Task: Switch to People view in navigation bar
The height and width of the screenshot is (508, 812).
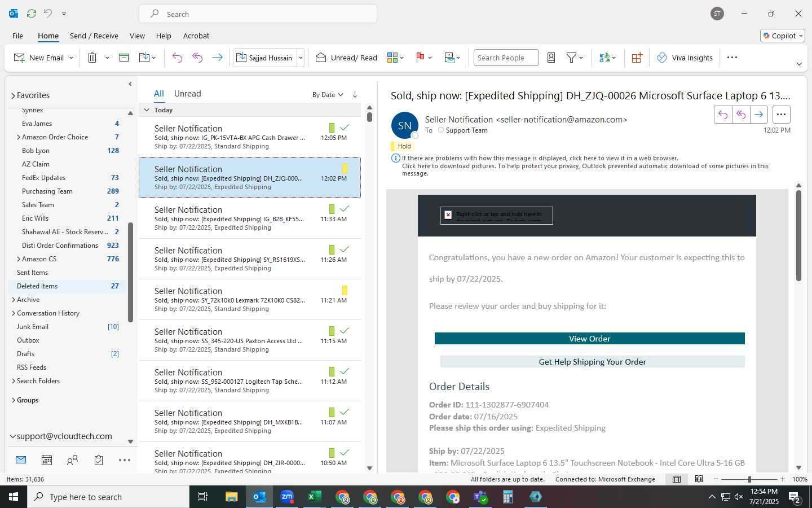Action: (72, 460)
